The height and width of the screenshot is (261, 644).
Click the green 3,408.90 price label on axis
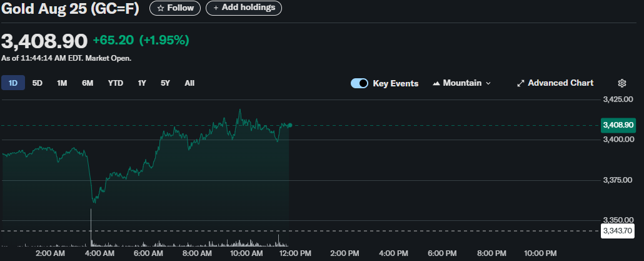(618, 125)
